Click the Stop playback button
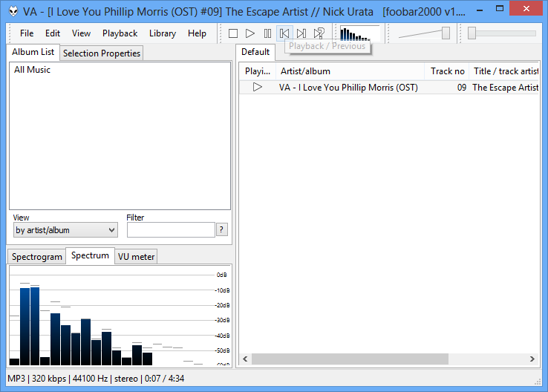The height and width of the screenshot is (392, 548). pos(233,33)
